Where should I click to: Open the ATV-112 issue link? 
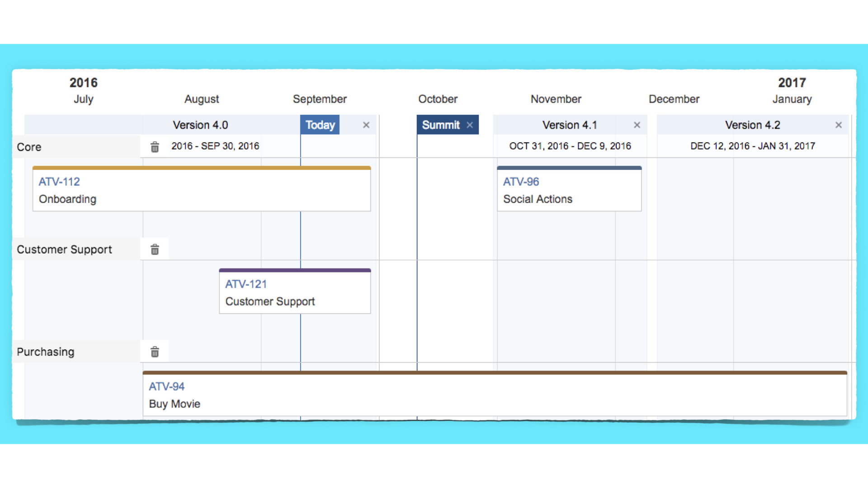(x=59, y=182)
